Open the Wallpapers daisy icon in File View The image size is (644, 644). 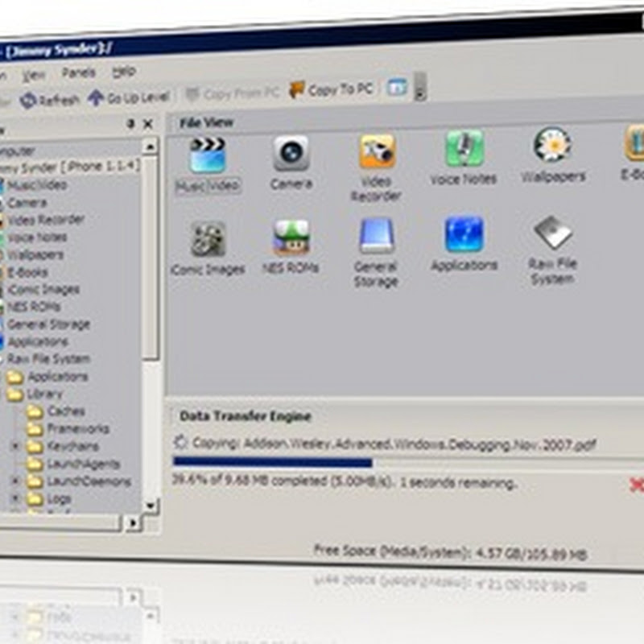tap(552, 145)
